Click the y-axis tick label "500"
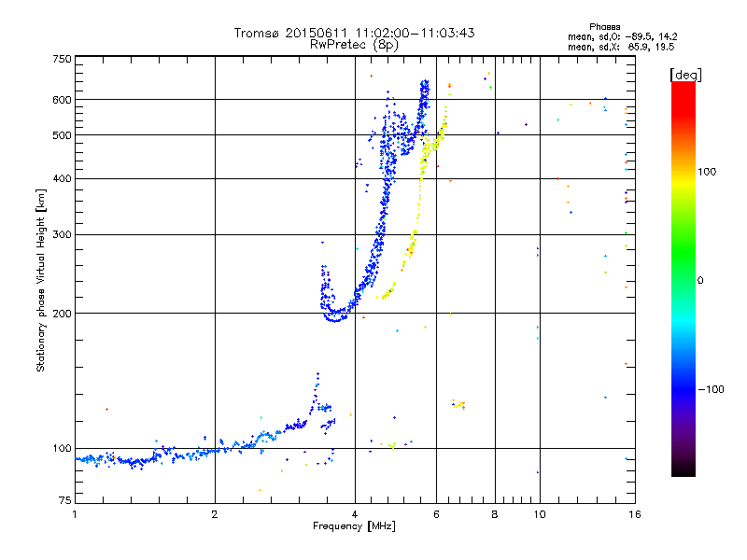 click(x=62, y=135)
